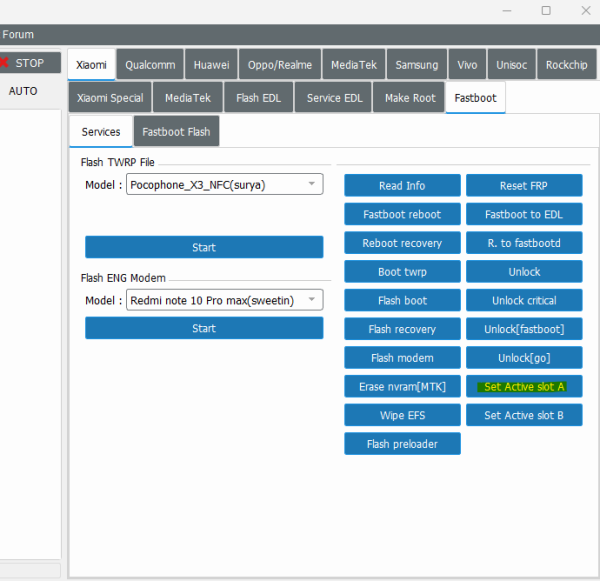Switch to the Xiaomi brand tab
The image size is (600, 581).
tap(91, 65)
